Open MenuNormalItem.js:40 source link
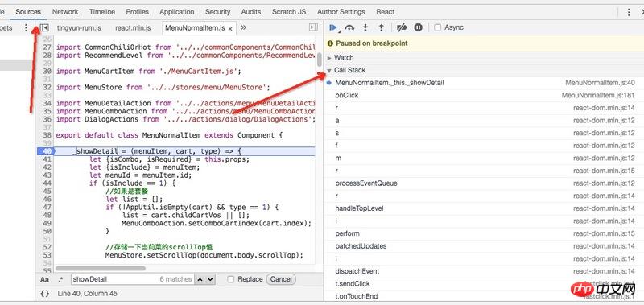 point(600,83)
